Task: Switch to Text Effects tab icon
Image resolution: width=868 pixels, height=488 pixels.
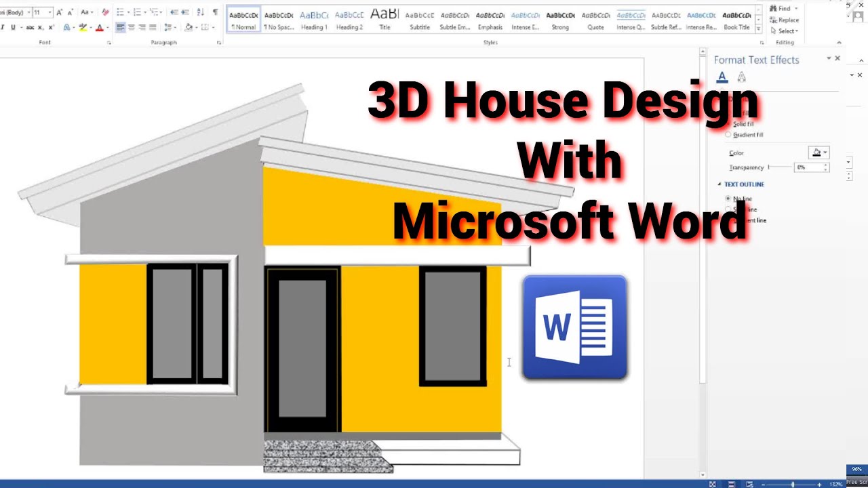Action: pos(741,77)
